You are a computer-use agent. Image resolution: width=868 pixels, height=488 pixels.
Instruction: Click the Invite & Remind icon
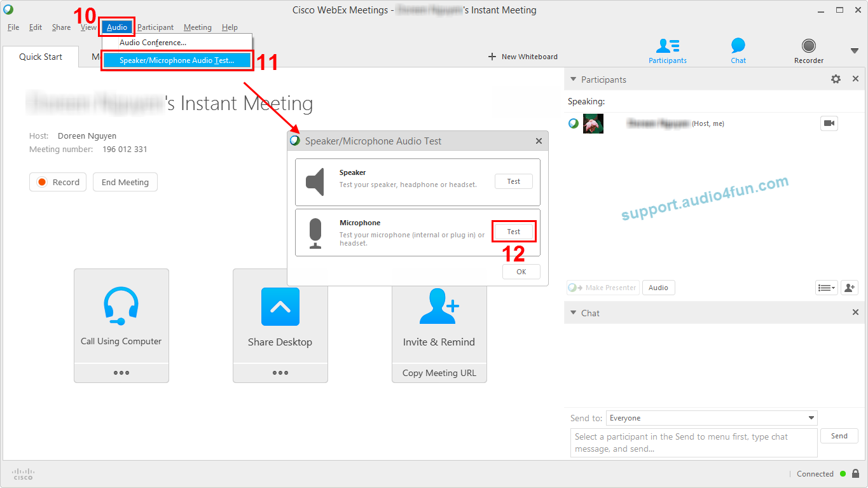[439, 307]
